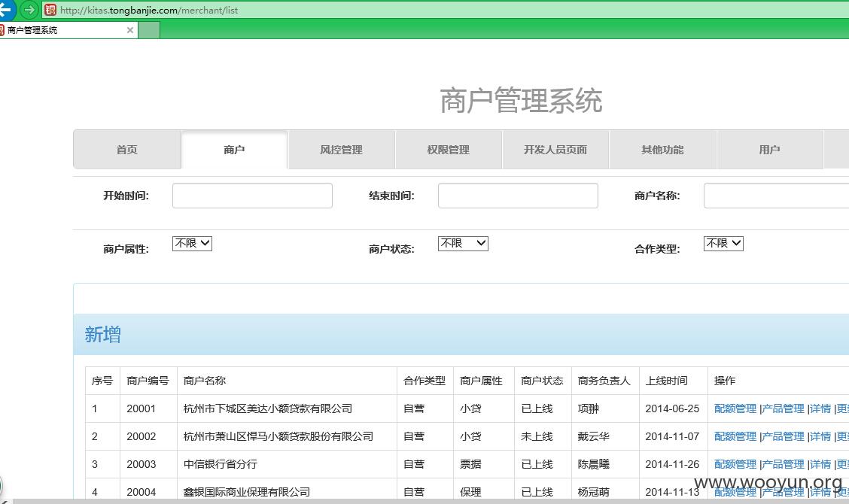Click the browser back arrow icon
The height and width of the screenshot is (504, 849).
(x=5, y=9)
